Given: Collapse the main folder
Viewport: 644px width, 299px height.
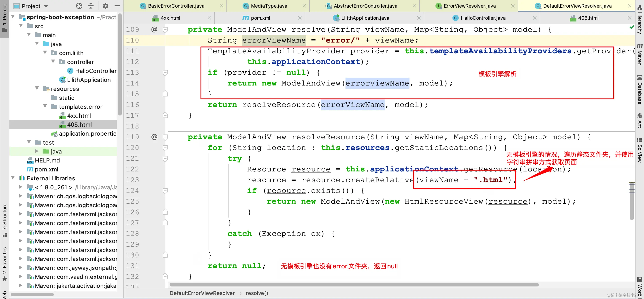Looking at the screenshot, I should coord(29,35).
